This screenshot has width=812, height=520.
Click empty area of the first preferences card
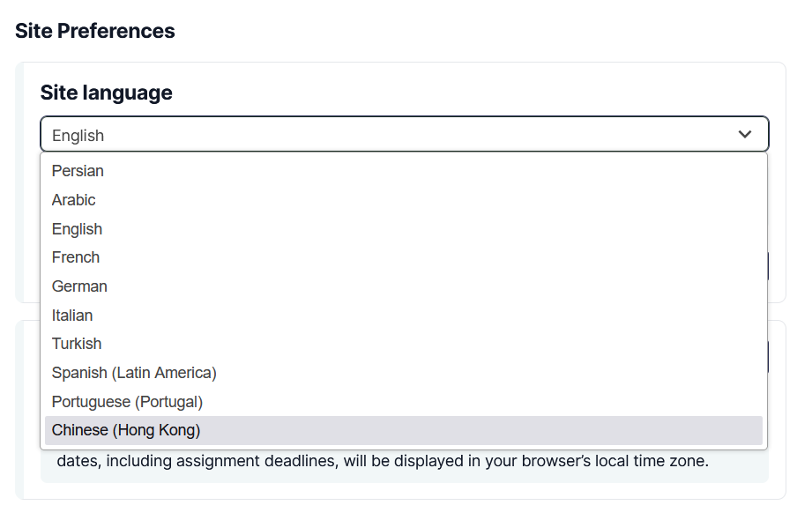pos(466,93)
